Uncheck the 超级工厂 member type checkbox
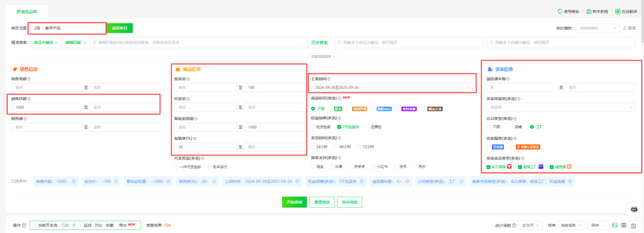This screenshot has width=644, height=233. click(520, 167)
